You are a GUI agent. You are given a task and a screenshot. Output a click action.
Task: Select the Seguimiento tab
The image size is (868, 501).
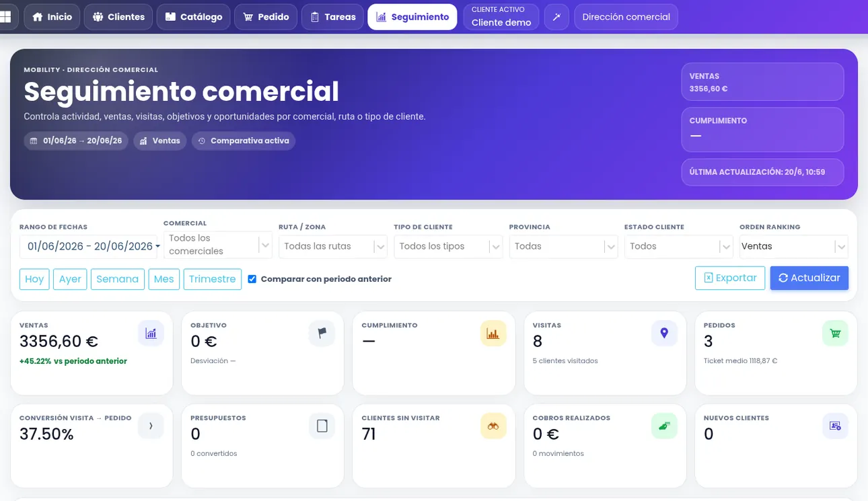412,17
